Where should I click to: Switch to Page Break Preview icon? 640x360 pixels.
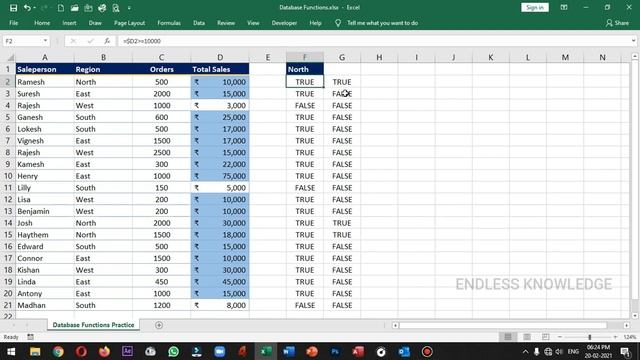coord(546,337)
